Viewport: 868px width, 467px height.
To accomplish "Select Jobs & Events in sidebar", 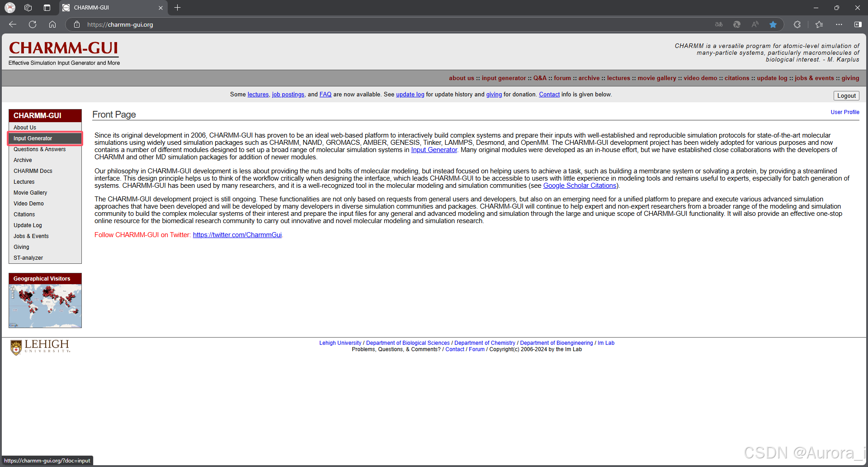I will 45,236.
